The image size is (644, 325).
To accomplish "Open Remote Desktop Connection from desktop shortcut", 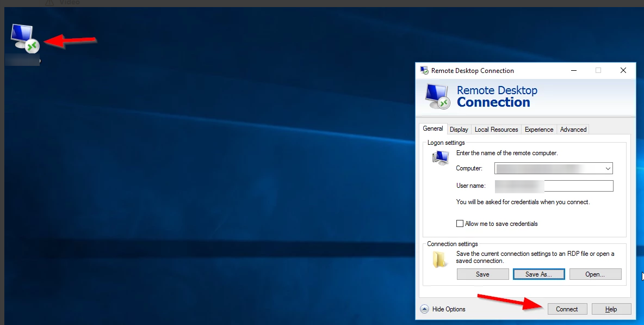I will pyautogui.click(x=22, y=38).
